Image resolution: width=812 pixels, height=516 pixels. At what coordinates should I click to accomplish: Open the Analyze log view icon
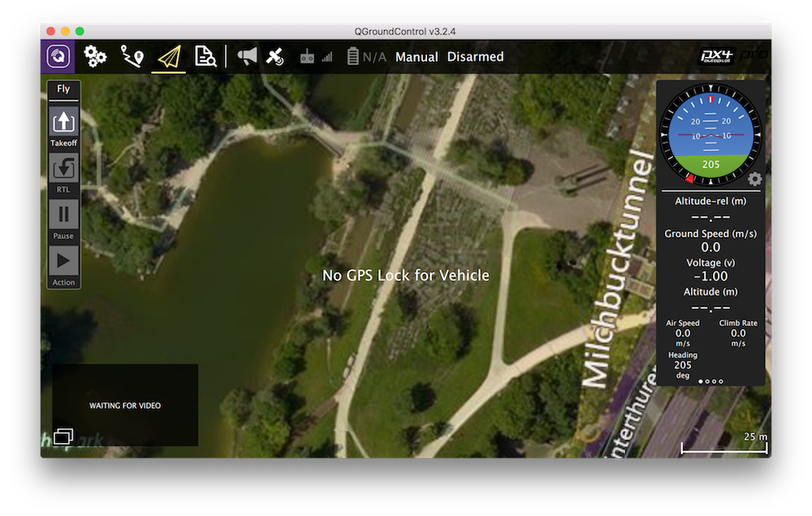(205, 57)
